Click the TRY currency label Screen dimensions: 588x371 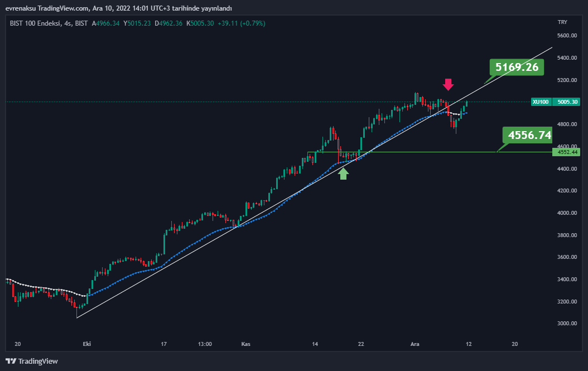562,22
